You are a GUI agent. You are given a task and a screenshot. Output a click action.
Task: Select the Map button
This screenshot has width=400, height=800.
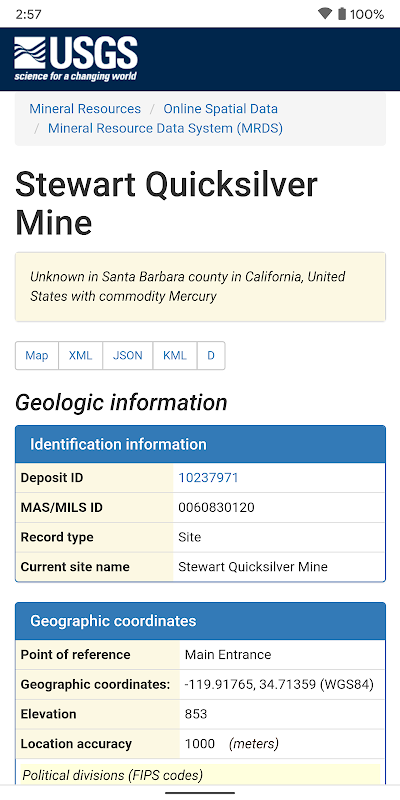[37, 356]
